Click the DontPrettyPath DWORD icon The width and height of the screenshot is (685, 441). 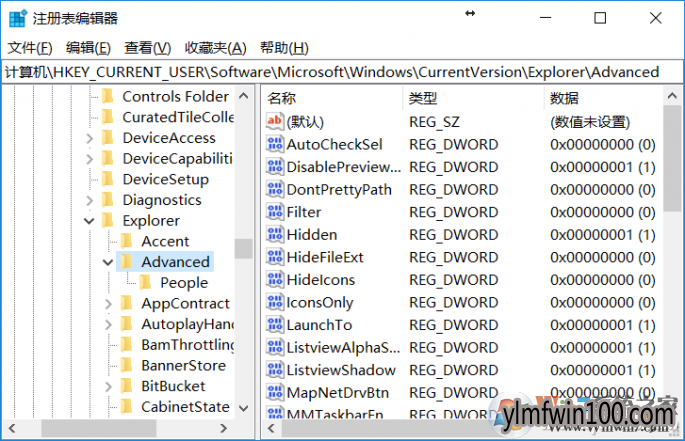(275, 189)
